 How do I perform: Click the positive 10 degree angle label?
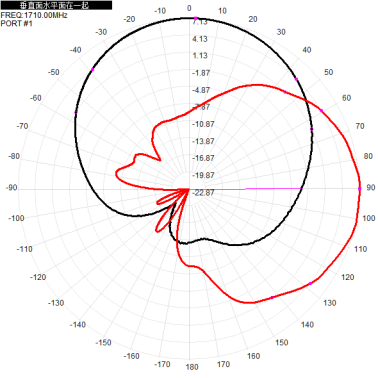pyautogui.click(x=222, y=11)
